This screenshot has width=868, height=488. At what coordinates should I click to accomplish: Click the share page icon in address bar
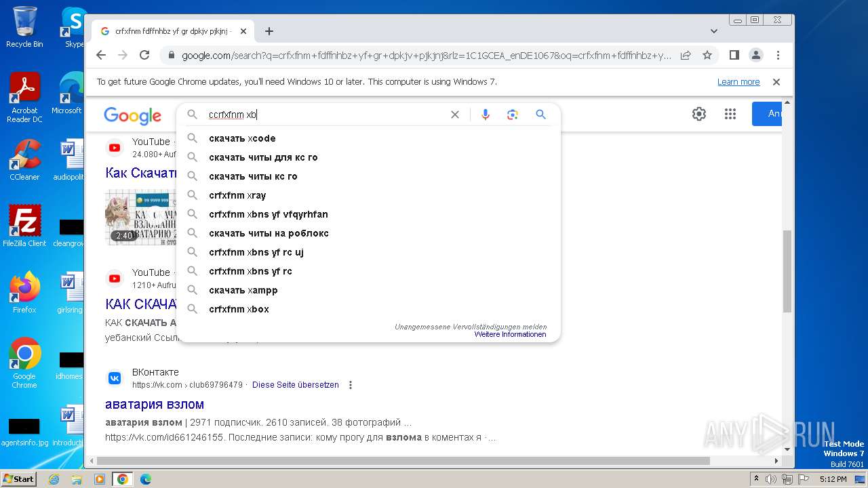coord(686,55)
